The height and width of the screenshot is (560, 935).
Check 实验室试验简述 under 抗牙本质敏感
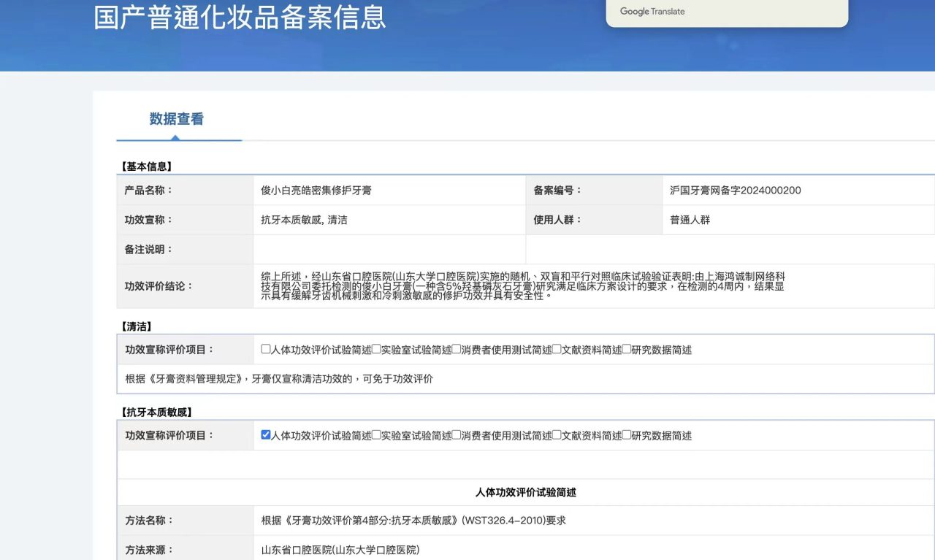375,436
